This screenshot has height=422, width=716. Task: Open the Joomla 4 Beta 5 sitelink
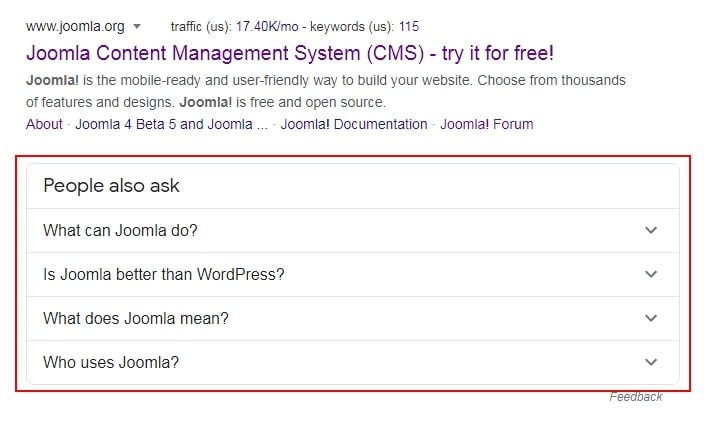click(x=171, y=124)
